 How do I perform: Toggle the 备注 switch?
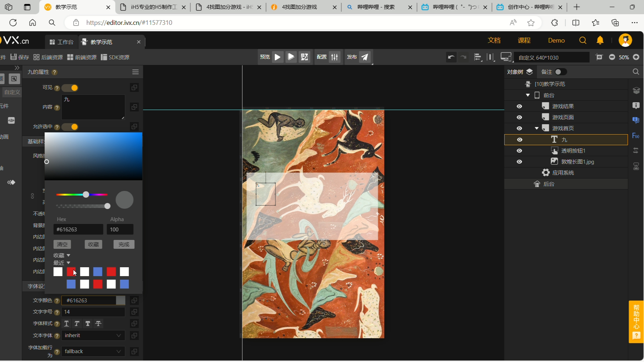pyautogui.click(x=561, y=72)
